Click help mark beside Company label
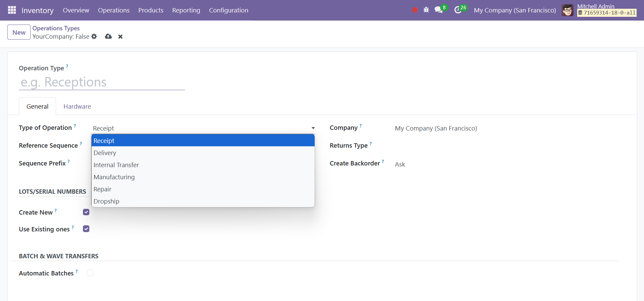644x301 pixels. [x=361, y=125]
